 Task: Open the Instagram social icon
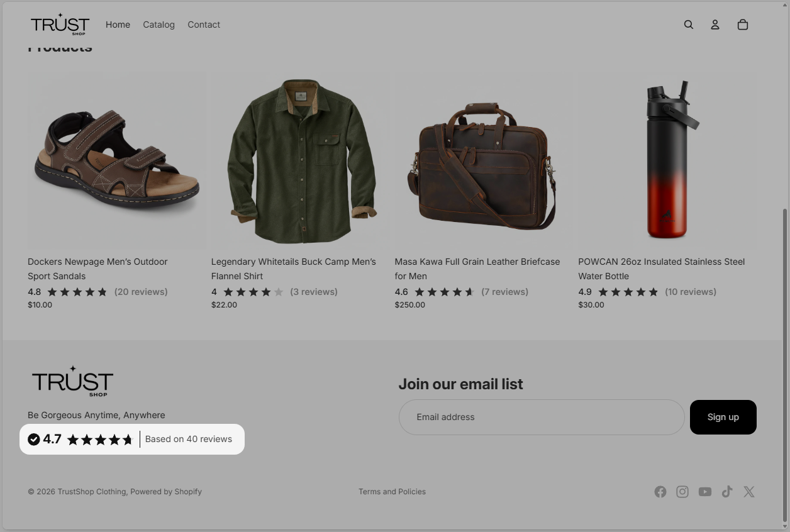(x=682, y=492)
